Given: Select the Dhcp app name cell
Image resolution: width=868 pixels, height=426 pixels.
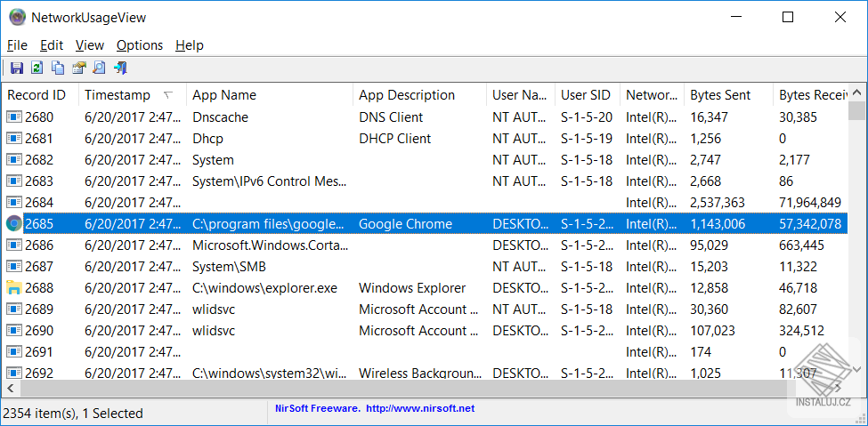Looking at the screenshot, I should pos(207,139).
